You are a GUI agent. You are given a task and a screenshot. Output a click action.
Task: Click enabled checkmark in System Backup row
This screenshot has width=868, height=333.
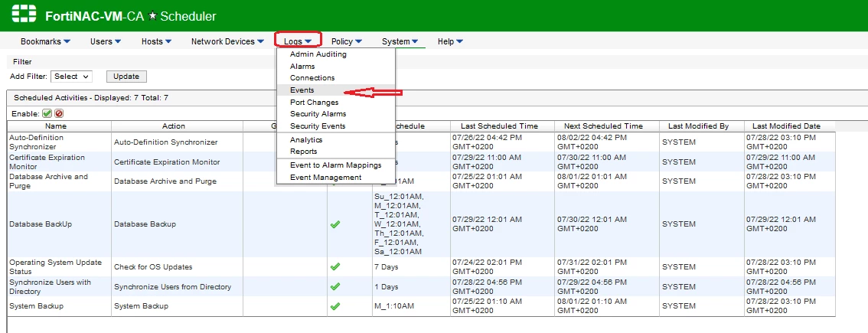click(x=335, y=306)
